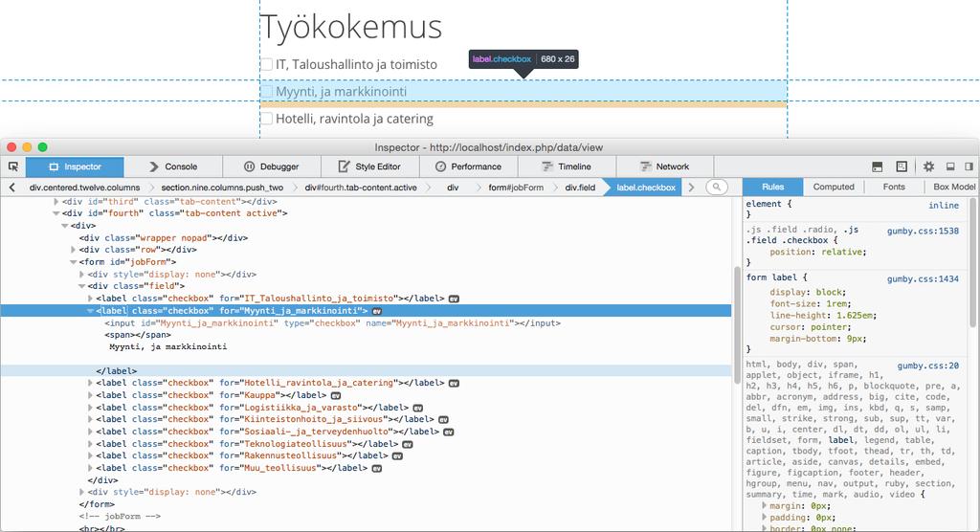
Task: Open toolbox options gear icon
Action: tap(928, 166)
